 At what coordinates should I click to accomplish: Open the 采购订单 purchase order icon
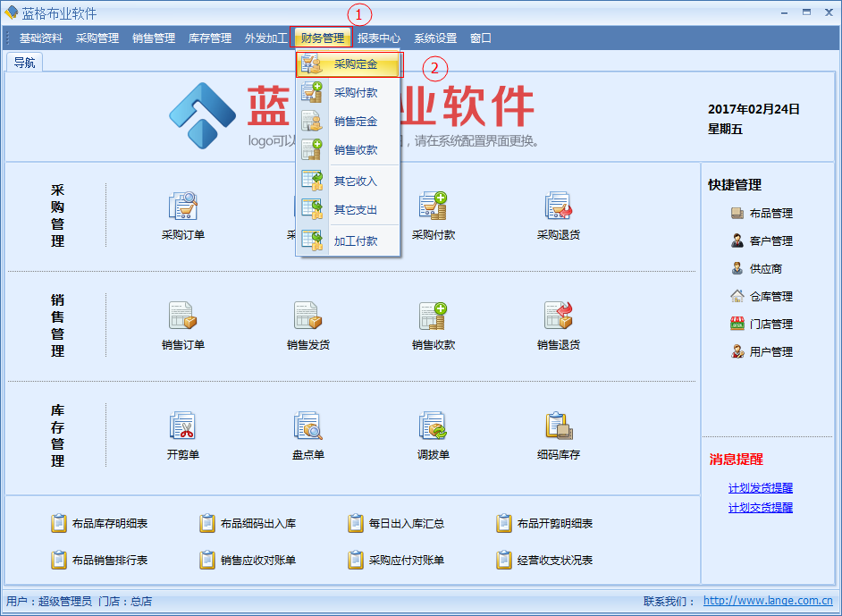[183, 207]
